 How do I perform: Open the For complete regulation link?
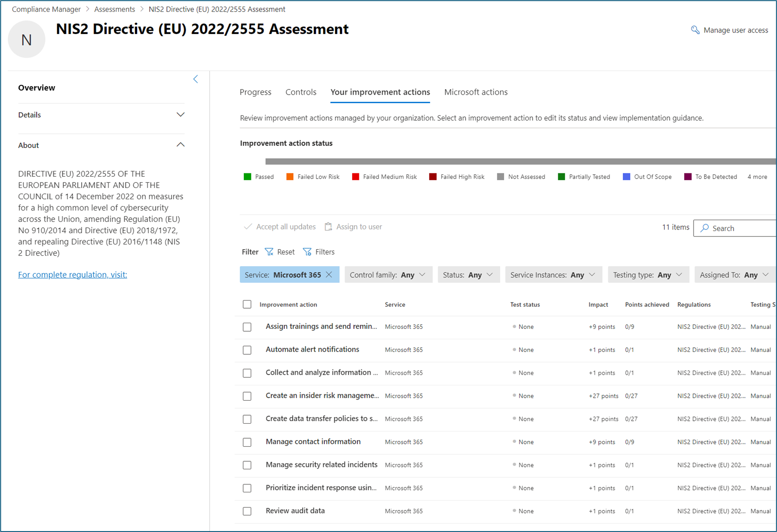[73, 275]
